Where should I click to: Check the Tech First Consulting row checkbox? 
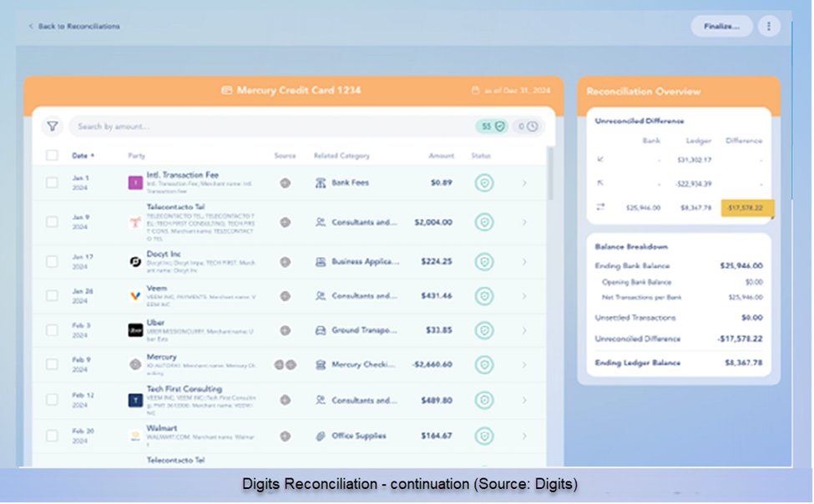pyautogui.click(x=52, y=400)
